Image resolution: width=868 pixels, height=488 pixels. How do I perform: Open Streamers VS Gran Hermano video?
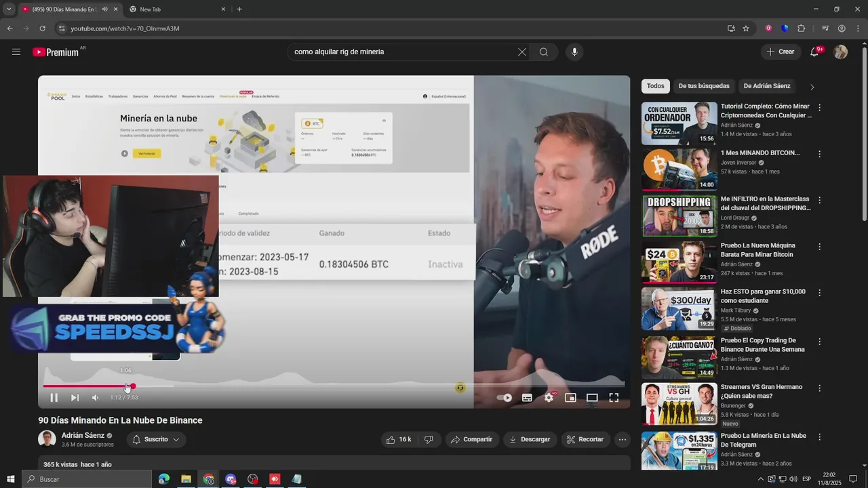(679, 404)
